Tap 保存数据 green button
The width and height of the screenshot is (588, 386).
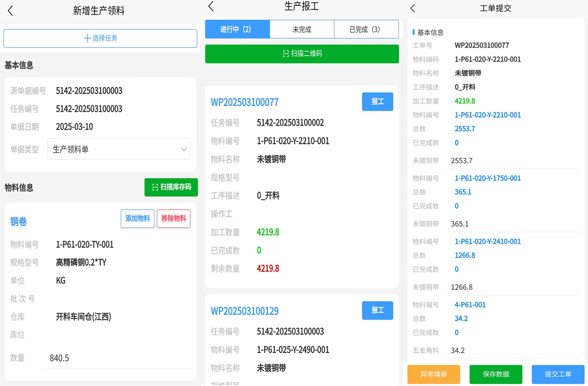click(x=496, y=374)
